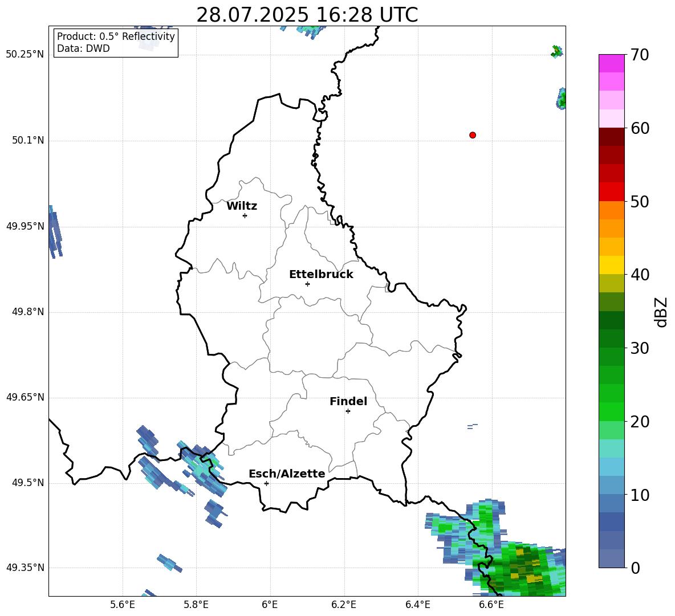Click the 49.8°N latitude label
Viewport: 675px width, 616px height.
click(x=28, y=312)
